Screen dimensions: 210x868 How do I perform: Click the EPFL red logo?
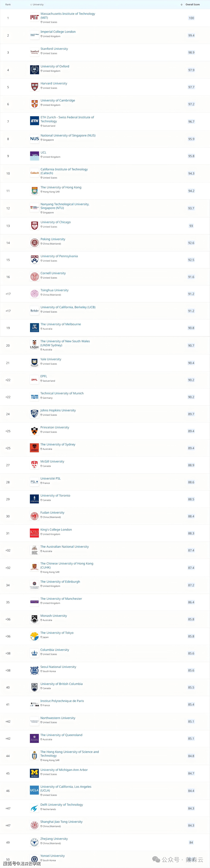coord(34,380)
